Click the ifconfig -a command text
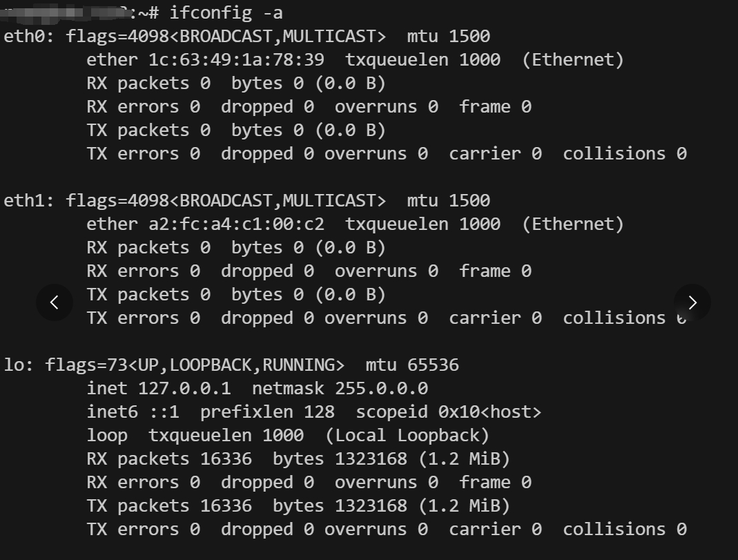This screenshot has width=738, height=560. pos(226,12)
